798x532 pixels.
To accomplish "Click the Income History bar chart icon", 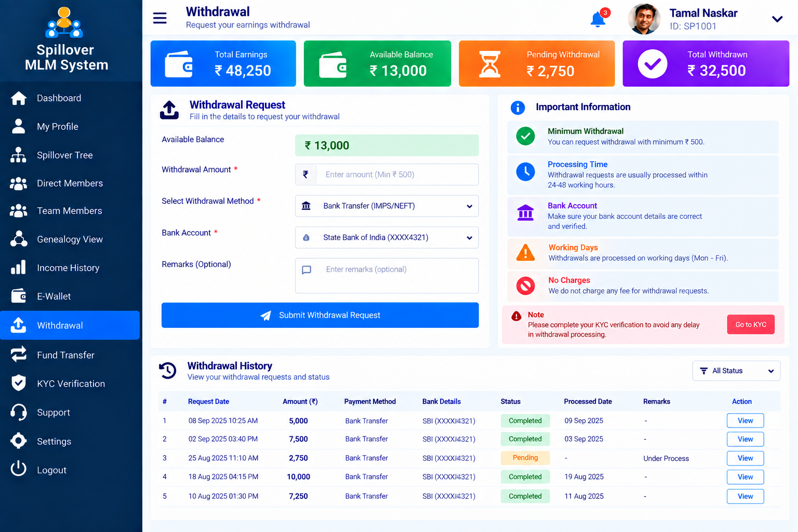I will point(19,268).
